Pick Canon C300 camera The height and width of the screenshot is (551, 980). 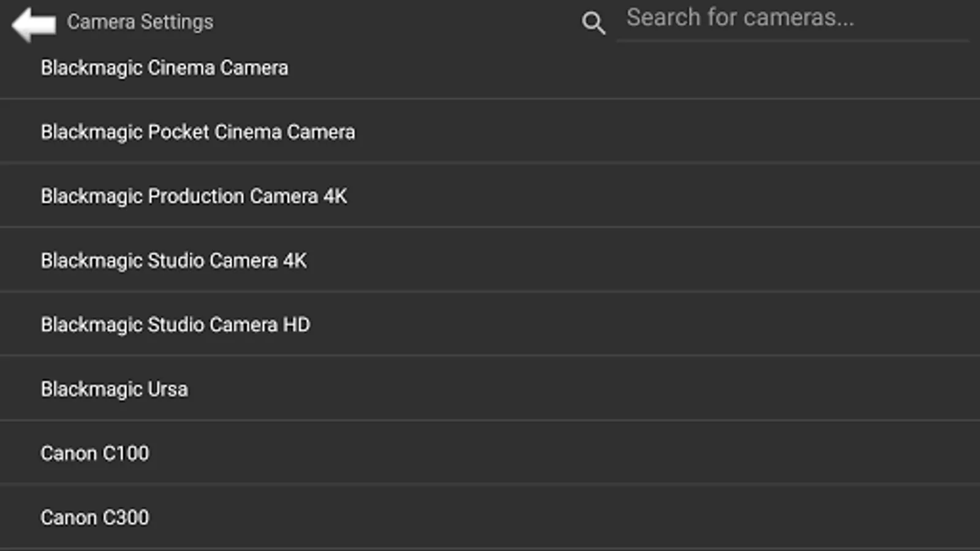pos(95,518)
